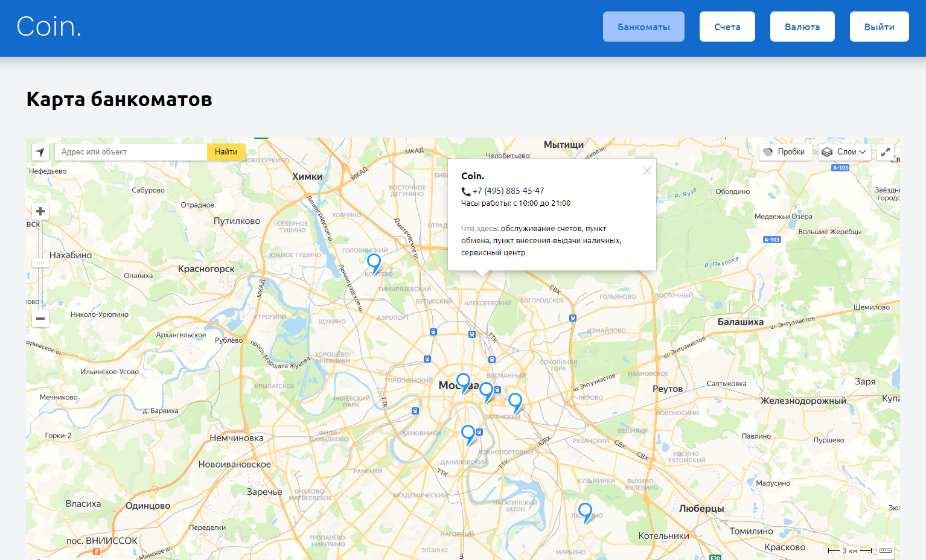Zoom in with the plus button
The image size is (926, 560).
40,211
